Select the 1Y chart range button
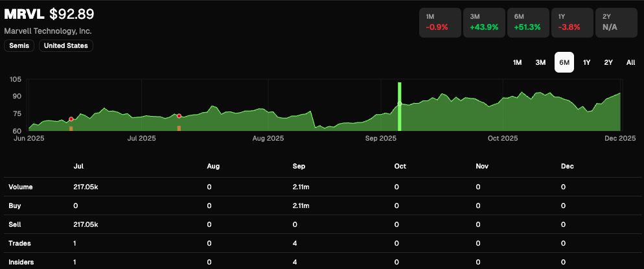This screenshot has width=644, height=269. [587, 62]
